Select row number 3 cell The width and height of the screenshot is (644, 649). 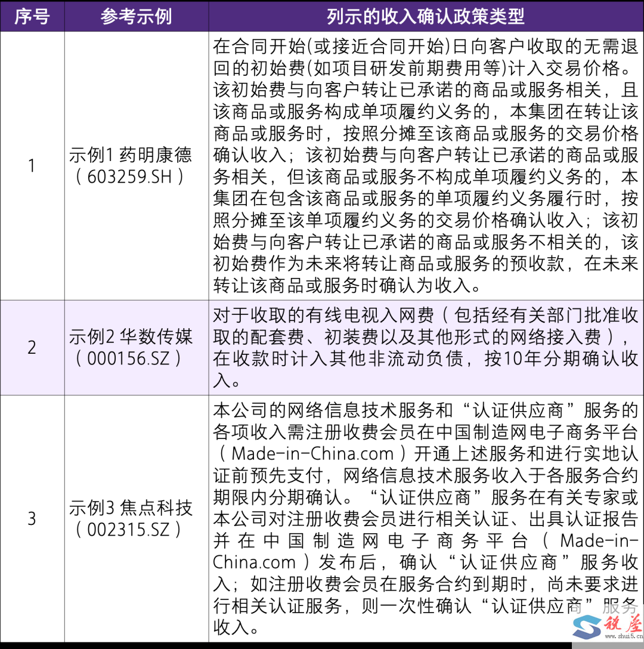(x=33, y=519)
